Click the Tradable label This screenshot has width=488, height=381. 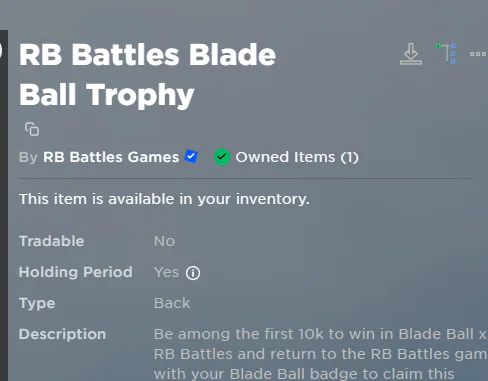point(52,241)
